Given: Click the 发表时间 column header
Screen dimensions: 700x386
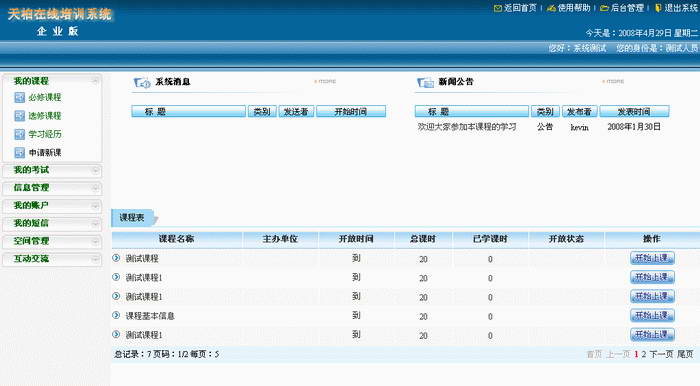Looking at the screenshot, I should click(634, 112).
